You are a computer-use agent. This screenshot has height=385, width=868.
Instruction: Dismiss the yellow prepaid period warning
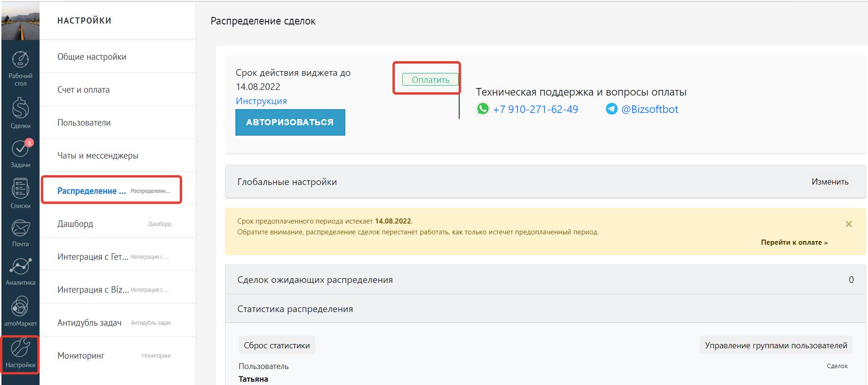[x=849, y=224]
